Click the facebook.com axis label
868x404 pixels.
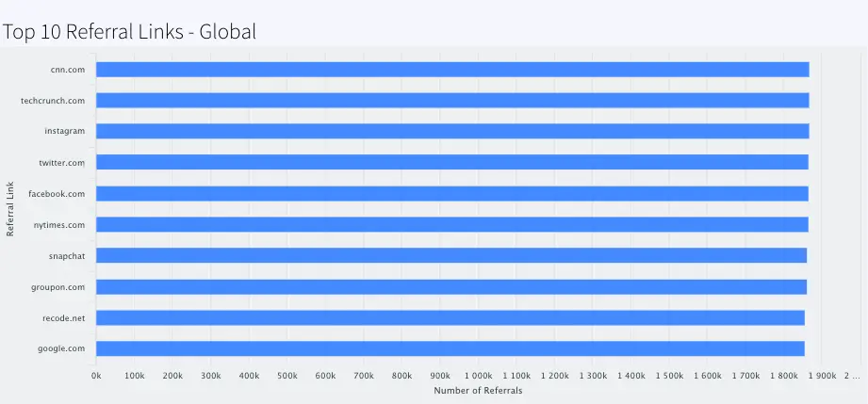[x=57, y=194]
